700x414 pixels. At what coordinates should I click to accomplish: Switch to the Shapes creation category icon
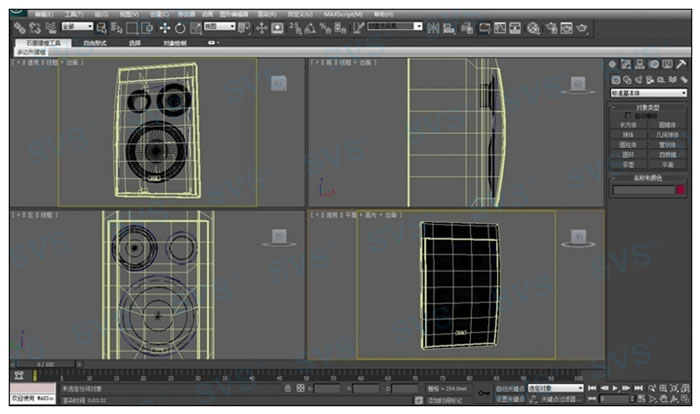(626, 79)
